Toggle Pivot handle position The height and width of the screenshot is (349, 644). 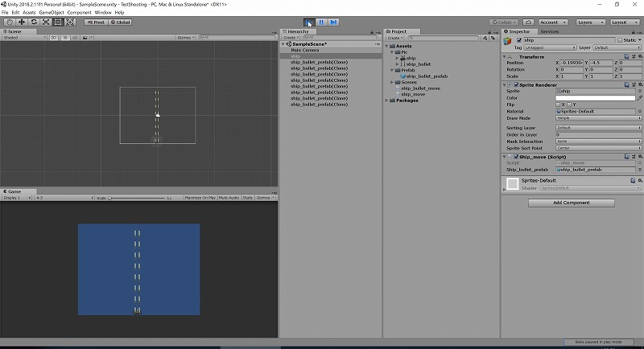[x=97, y=23]
